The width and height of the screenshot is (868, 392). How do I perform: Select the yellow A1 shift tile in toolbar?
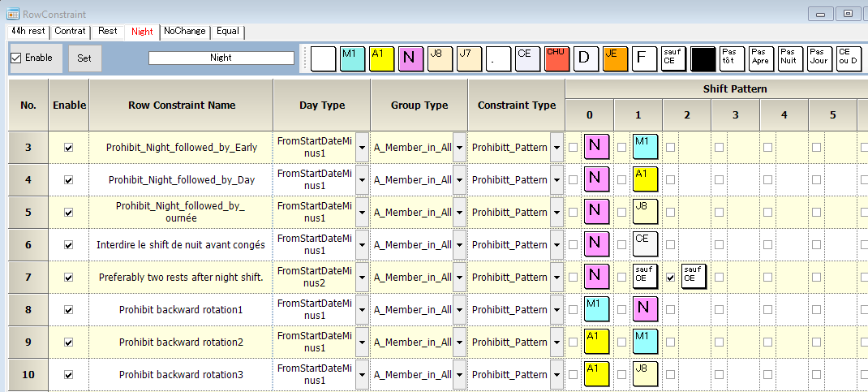point(381,58)
